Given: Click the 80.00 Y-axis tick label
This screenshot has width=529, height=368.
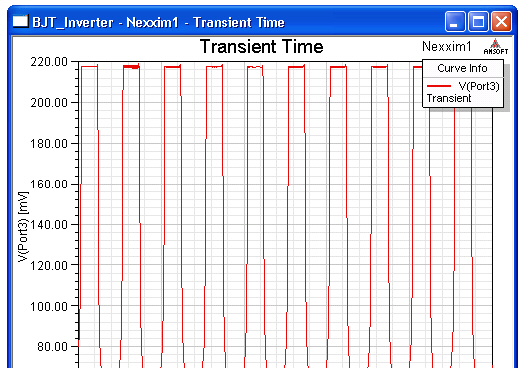Looking at the screenshot, I should (x=53, y=347).
